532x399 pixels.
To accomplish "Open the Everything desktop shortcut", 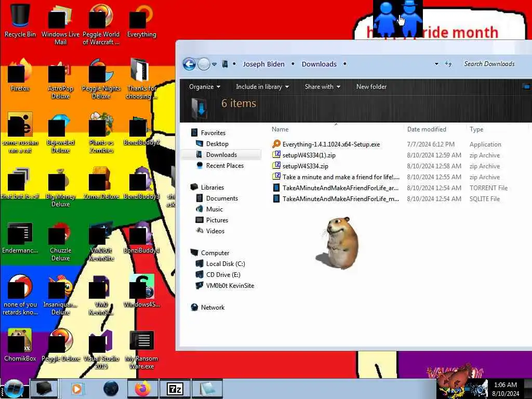I will (x=141, y=20).
